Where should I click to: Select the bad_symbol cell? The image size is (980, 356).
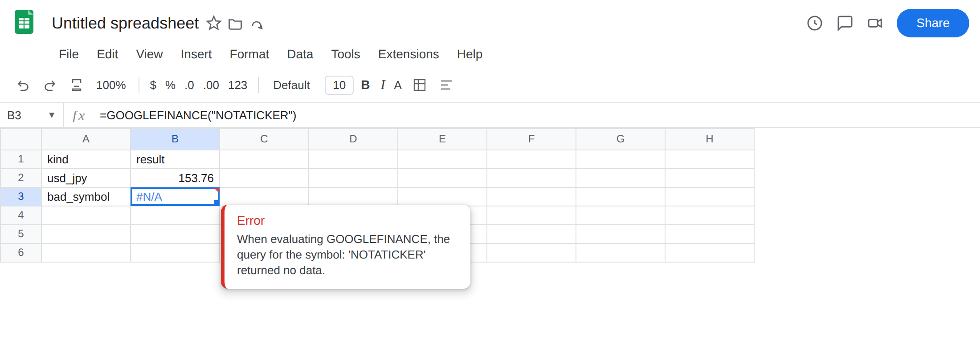(x=86, y=197)
